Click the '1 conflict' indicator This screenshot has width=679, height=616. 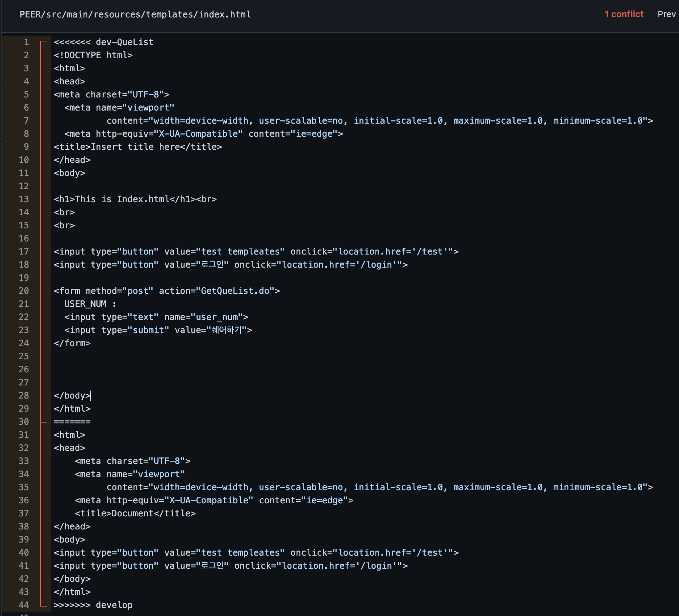pyautogui.click(x=624, y=14)
